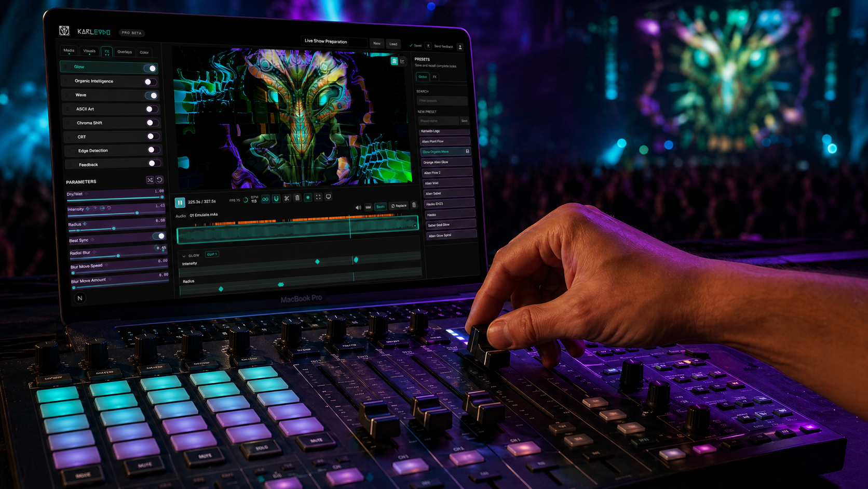Randomize parameters with the shuffle icon
This screenshot has height=489, width=868.
tap(150, 180)
